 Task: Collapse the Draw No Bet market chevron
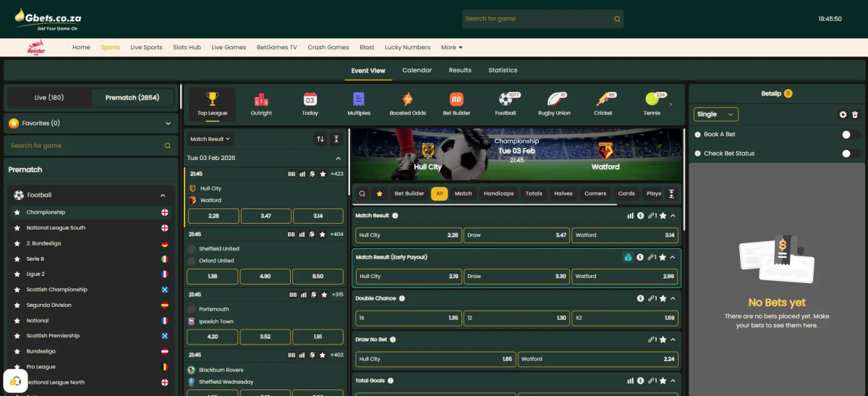[673, 340]
